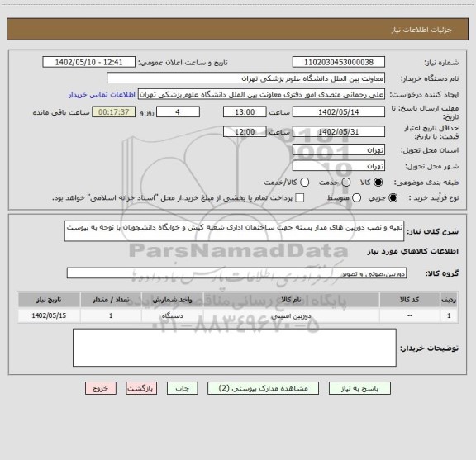Select the جزیی purchase type radio
The image size is (476, 460).
coord(393,198)
